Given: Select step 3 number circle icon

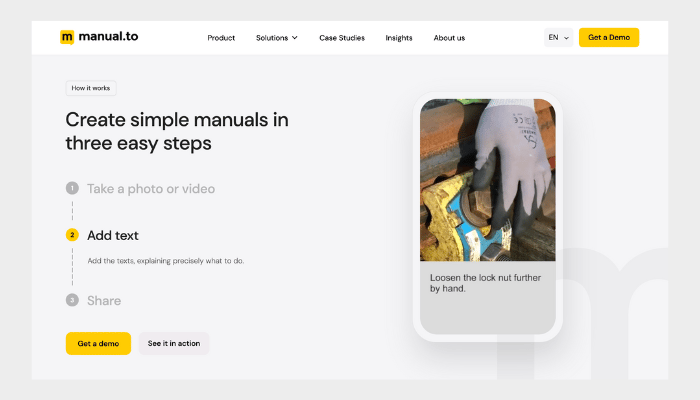Looking at the screenshot, I should click(x=72, y=300).
